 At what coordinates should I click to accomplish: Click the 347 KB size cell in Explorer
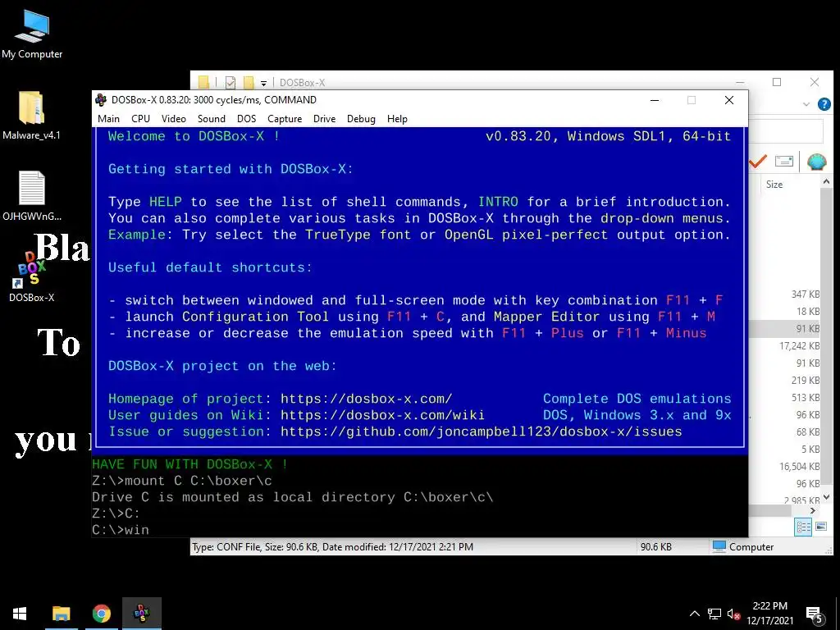(806, 294)
